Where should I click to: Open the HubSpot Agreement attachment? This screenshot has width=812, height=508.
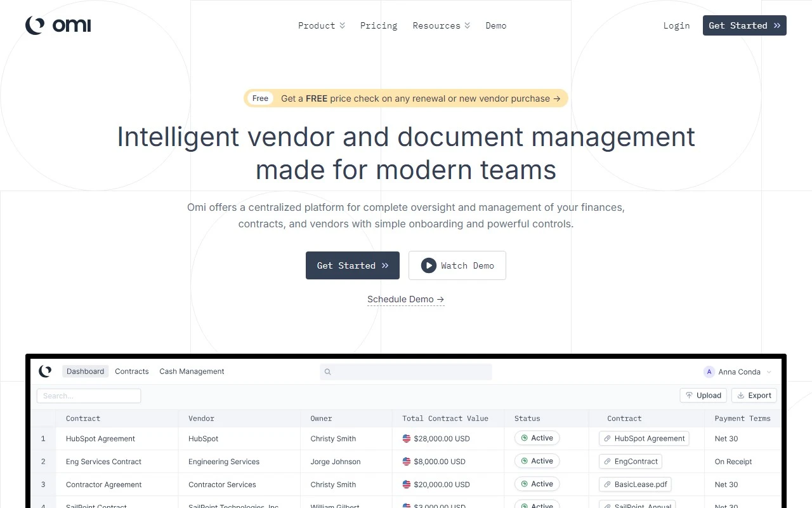click(x=644, y=438)
